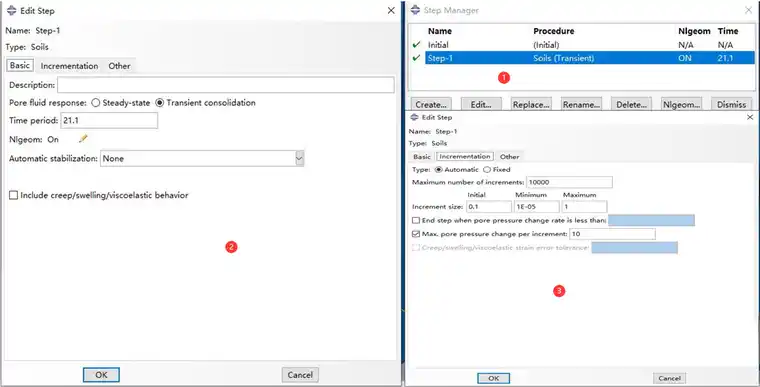Click Edit... in Step Manager

pos(481,104)
